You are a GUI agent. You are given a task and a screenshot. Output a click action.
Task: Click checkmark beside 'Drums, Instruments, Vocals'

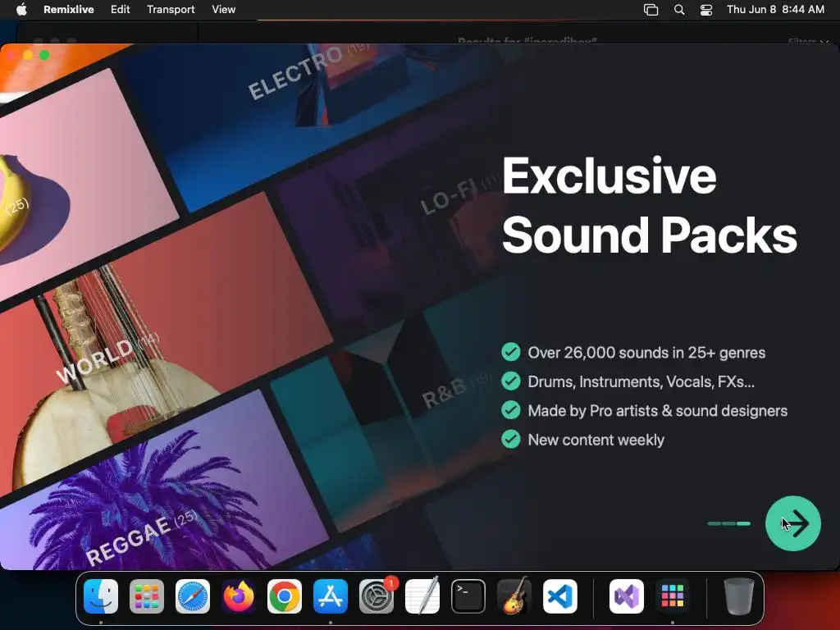[x=510, y=381]
